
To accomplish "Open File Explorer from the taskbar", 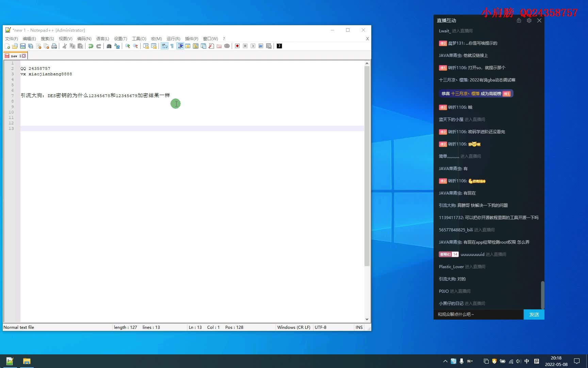I will (x=27, y=361).
